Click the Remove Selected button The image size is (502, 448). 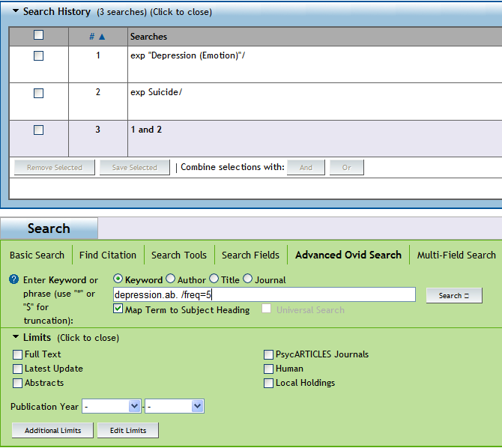(x=55, y=168)
